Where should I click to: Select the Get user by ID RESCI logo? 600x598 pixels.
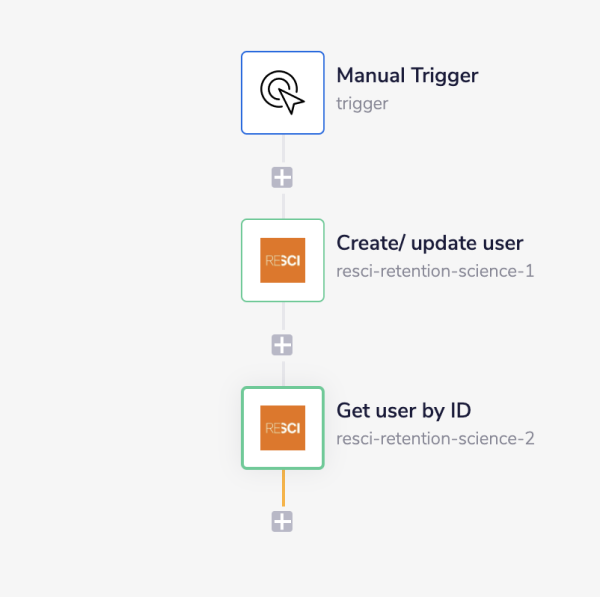(x=282, y=428)
